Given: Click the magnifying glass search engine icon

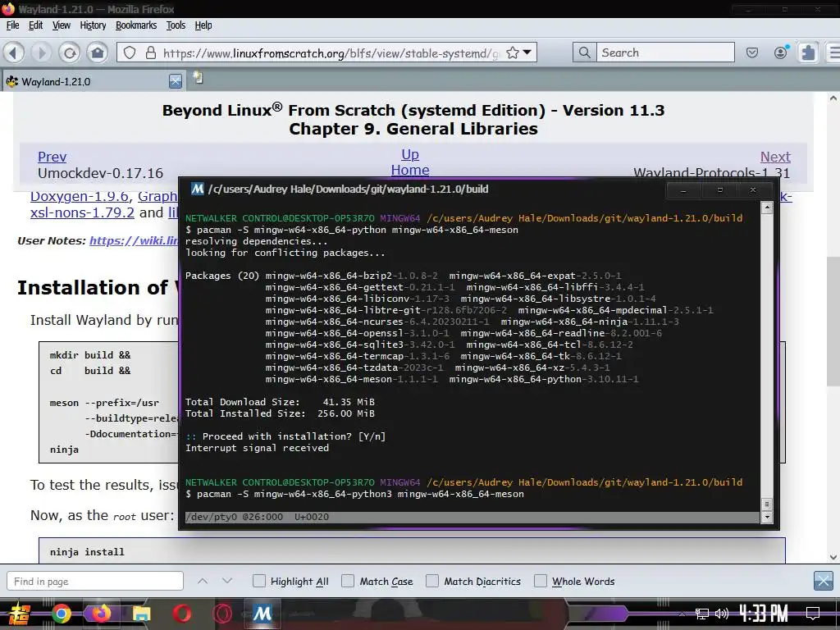Looking at the screenshot, I should [x=584, y=52].
